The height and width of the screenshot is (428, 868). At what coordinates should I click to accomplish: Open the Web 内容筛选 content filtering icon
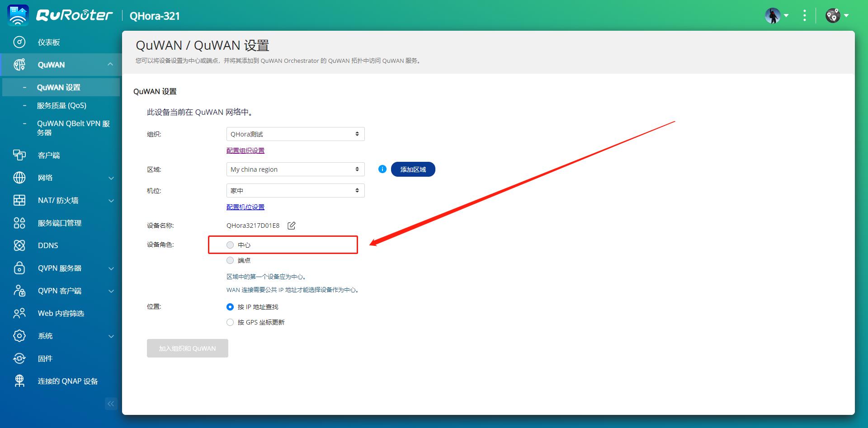[x=19, y=313]
